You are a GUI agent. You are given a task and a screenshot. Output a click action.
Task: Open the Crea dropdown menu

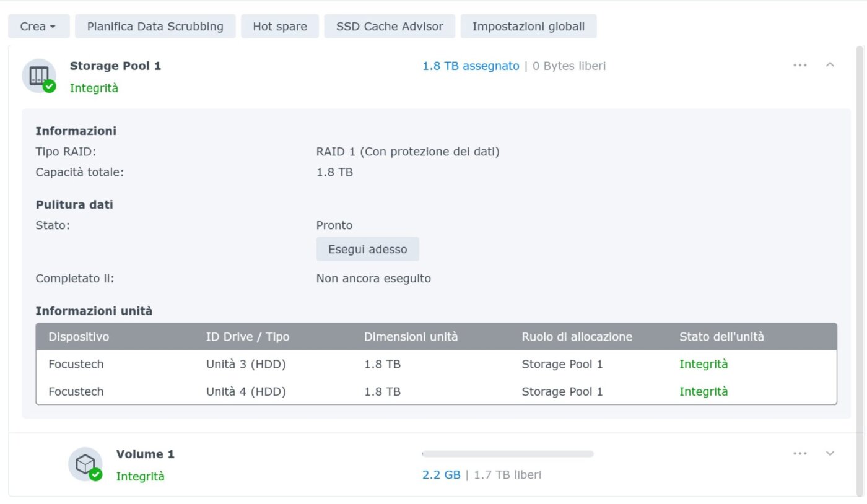click(38, 27)
